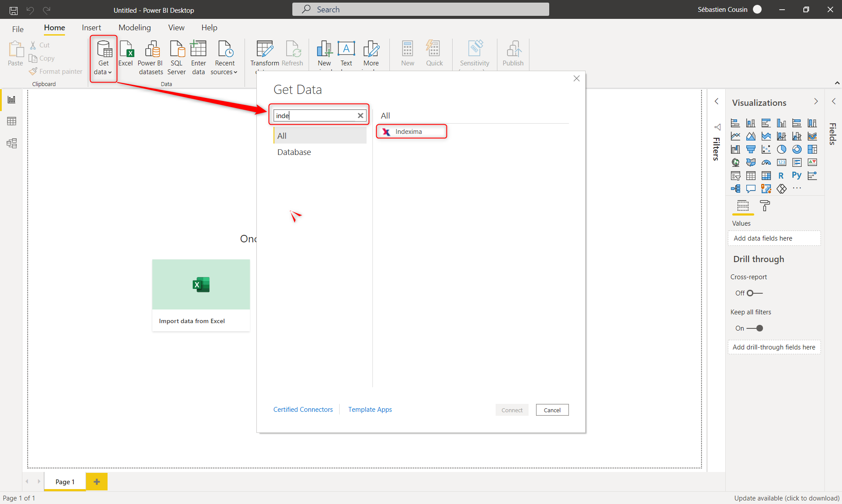Open the Get data dropdown in the ribbon

pos(104,58)
